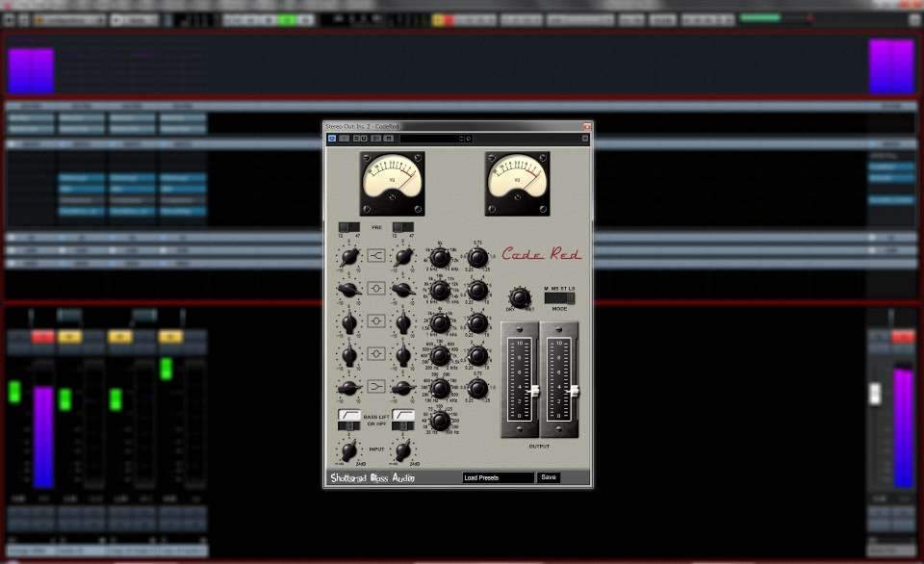Toggle the right Bass Lift curve button
This screenshot has width=924, height=564.
tap(403, 415)
